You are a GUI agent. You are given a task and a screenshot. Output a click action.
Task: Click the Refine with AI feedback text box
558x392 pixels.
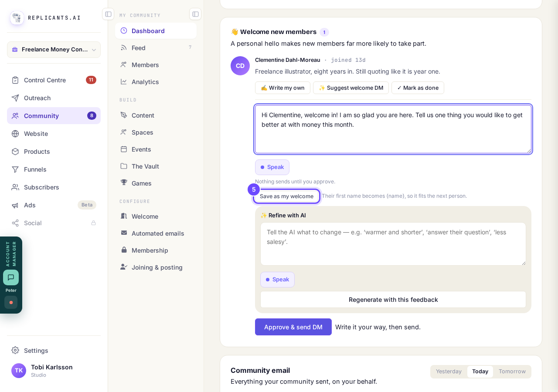pyautogui.click(x=393, y=244)
